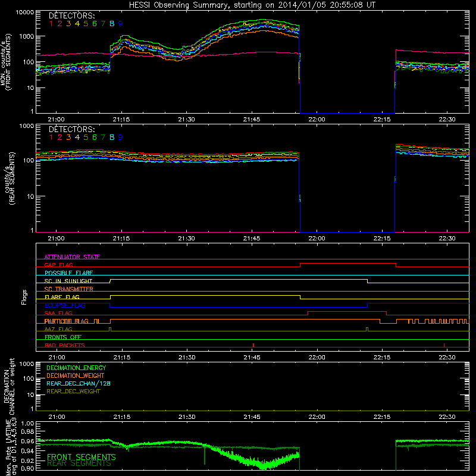The height and width of the screenshot is (476, 476).
Task: Click the GAP_FLAG label
Action: [58, 265]
